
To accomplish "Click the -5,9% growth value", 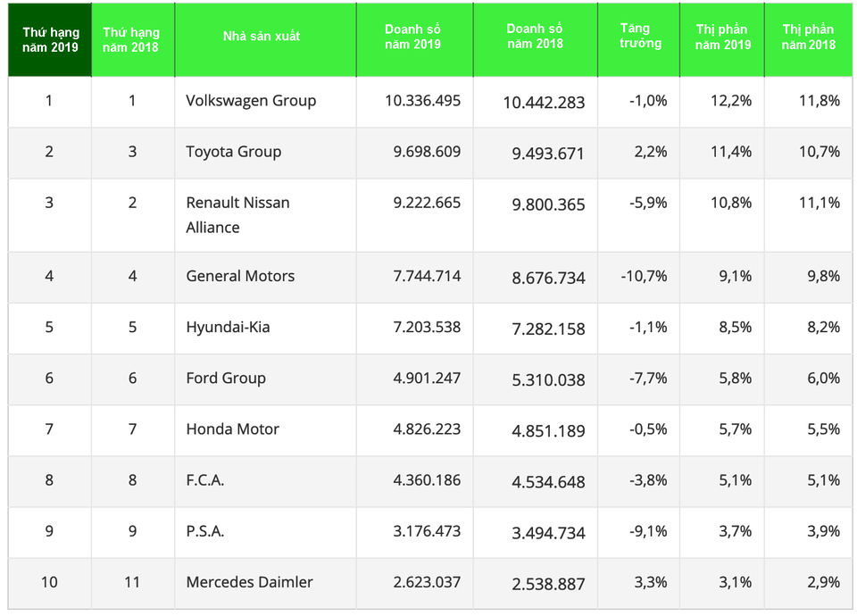I will [x=648, y=203].
